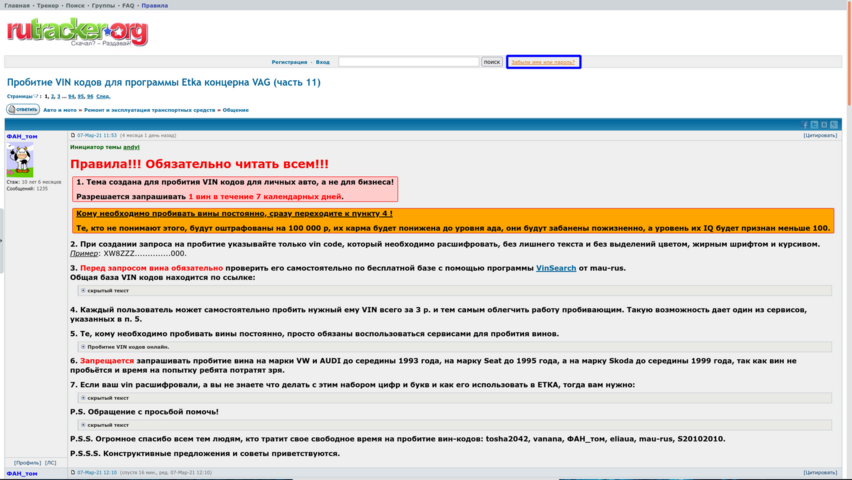The width and height of the screenshot is (852, 480).
Task: Open Главная in the top menu
Action: pos(17,5)
